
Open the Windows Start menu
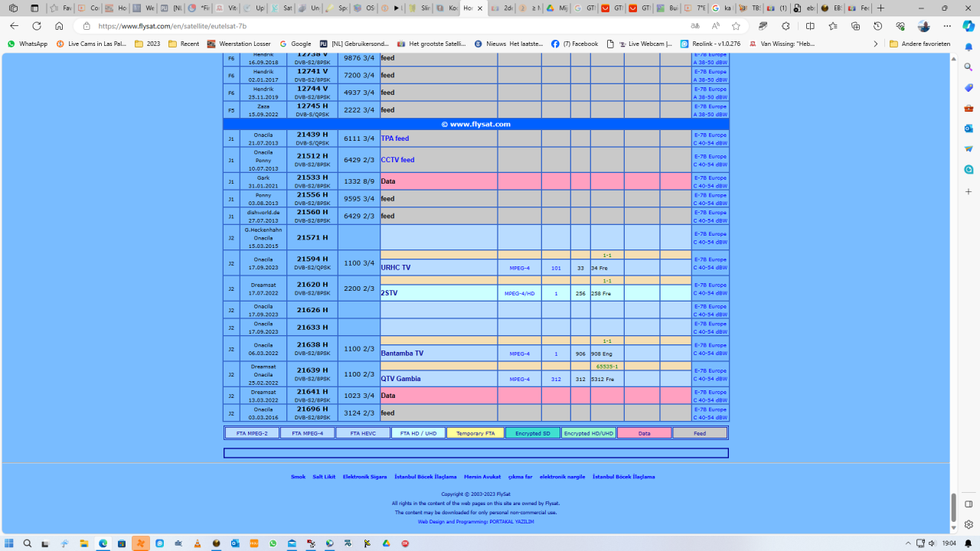point(11,543)
